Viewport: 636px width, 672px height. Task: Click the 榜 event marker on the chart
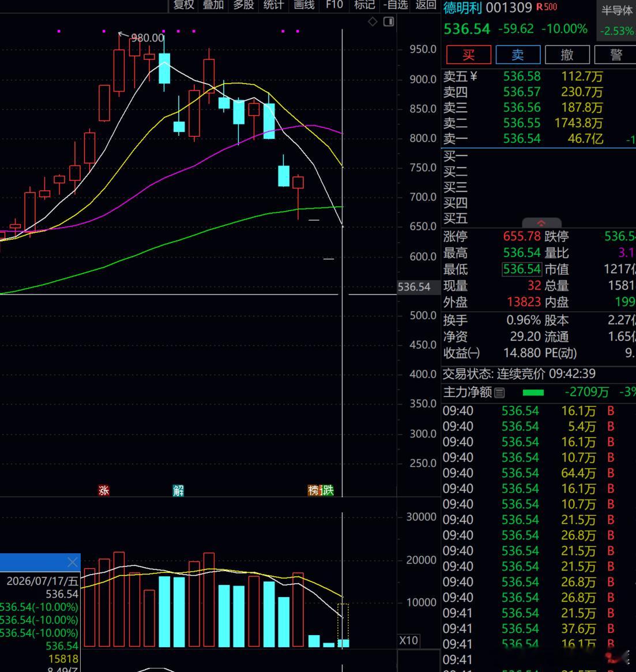[x=314, y=490]
